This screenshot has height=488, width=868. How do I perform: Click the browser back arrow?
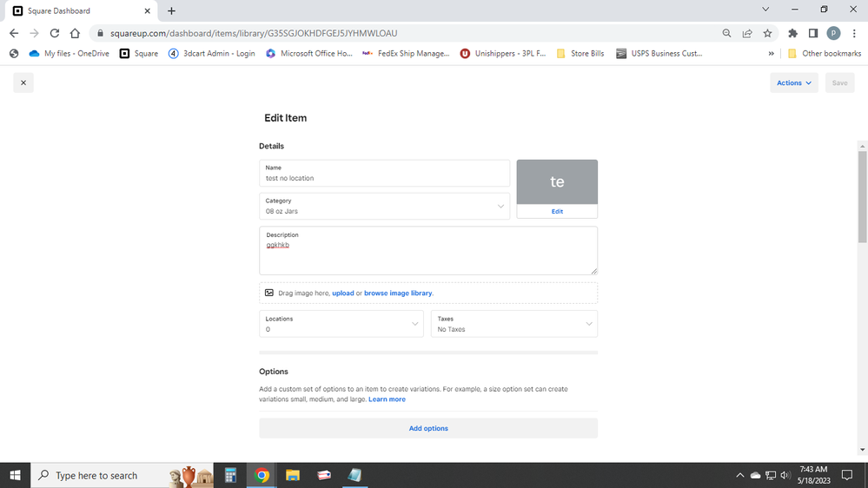pyautogui.click(x=14, y=33)
